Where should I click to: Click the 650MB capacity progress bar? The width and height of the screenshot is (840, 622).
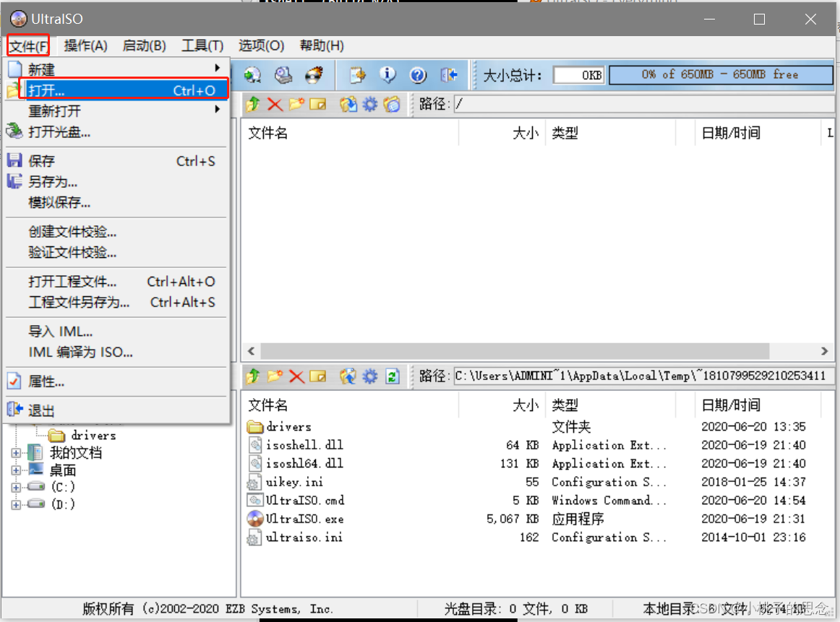(x=719, y=74)
